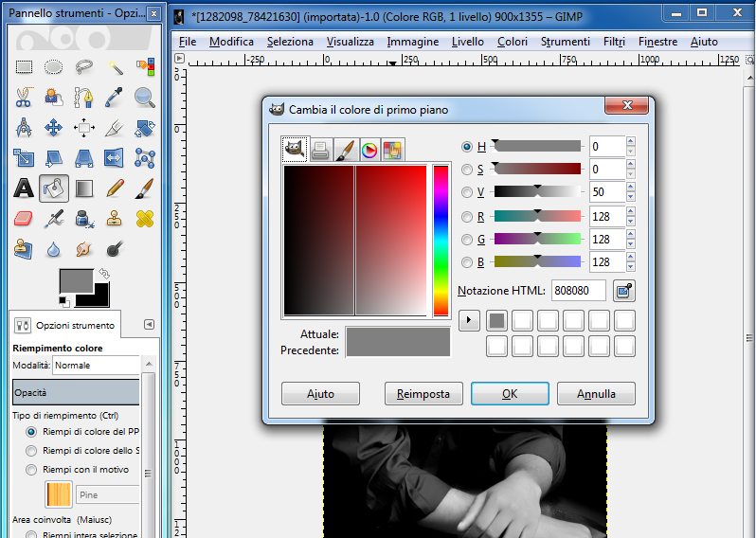Viewport: 756px width, 538px height.
Task: Click the V value slider
Action: pos(536,192)
